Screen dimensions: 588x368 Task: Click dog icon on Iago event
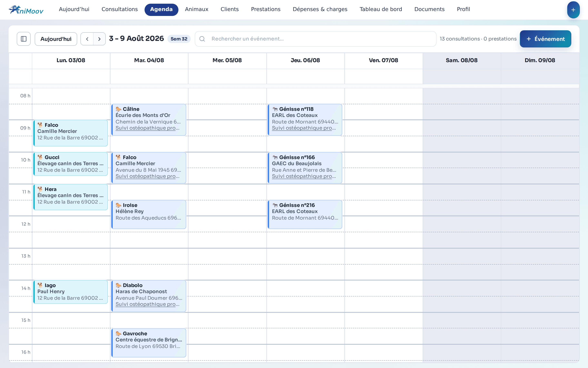40,285
